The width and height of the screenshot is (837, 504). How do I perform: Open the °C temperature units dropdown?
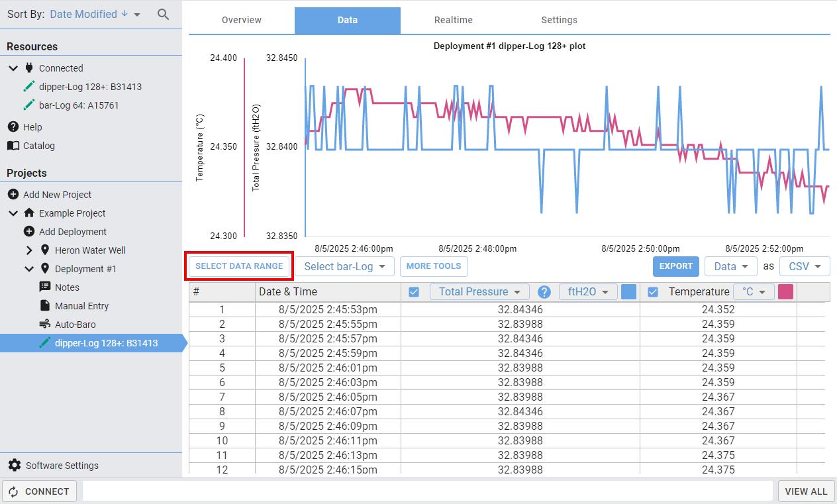coord(754,291)
